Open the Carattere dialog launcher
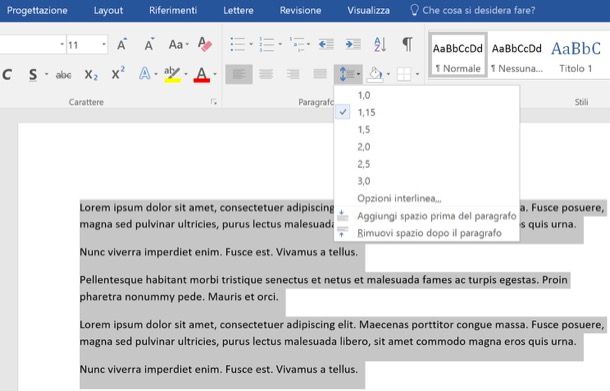Screen dimensions: 610x391 coord(213,102)
